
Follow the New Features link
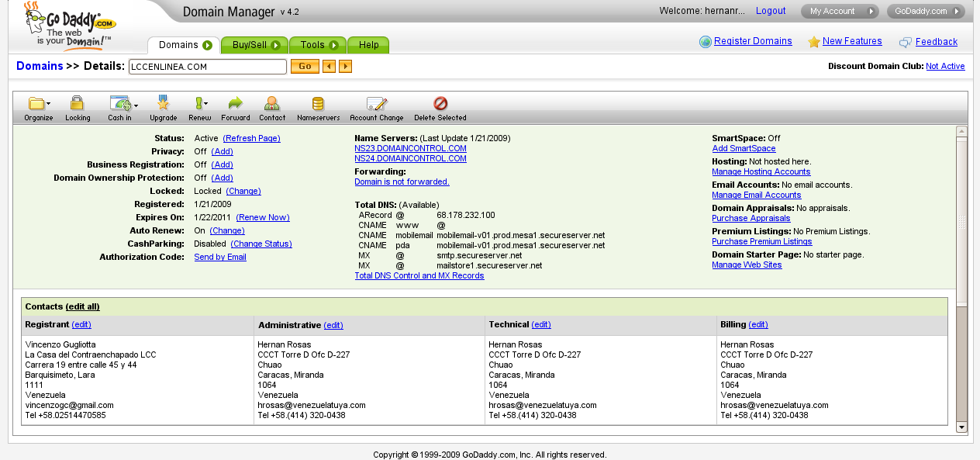(x=852, y=41)
